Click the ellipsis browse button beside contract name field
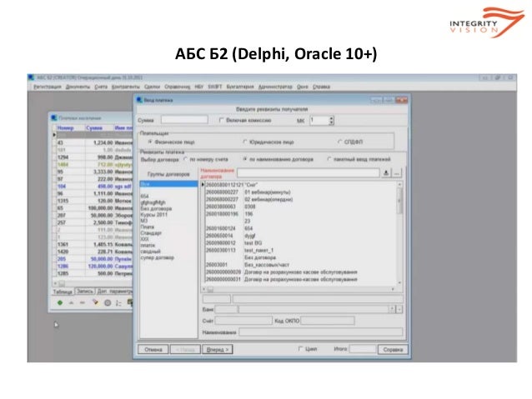 [397, 173]
